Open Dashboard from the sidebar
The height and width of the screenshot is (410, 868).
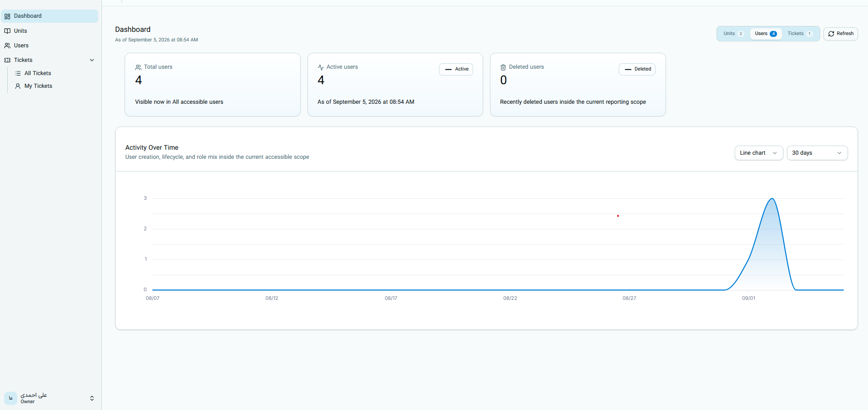point(50,16)
